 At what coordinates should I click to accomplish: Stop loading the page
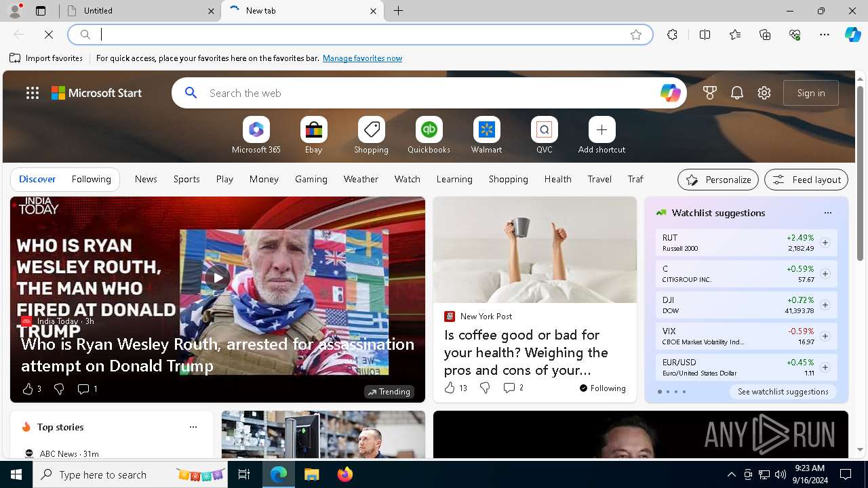coord(49,35)
